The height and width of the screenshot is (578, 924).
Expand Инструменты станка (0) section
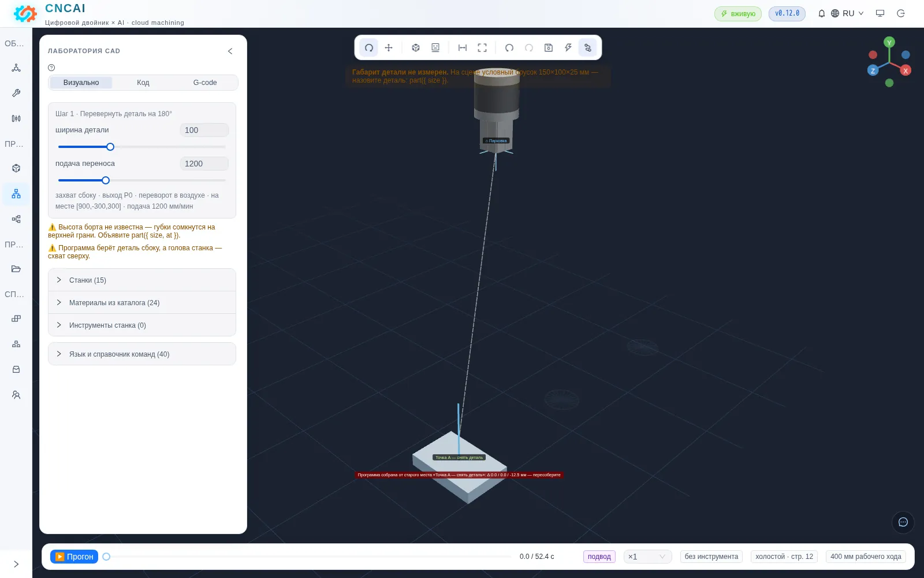point(142,325)
